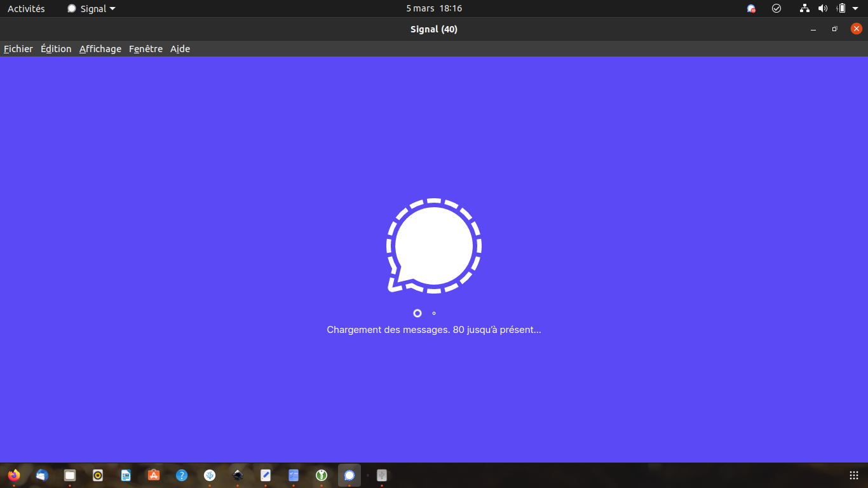Open the Help question mark dock icon
Viewport: 868px width, 488px height.
click(182, 475)
